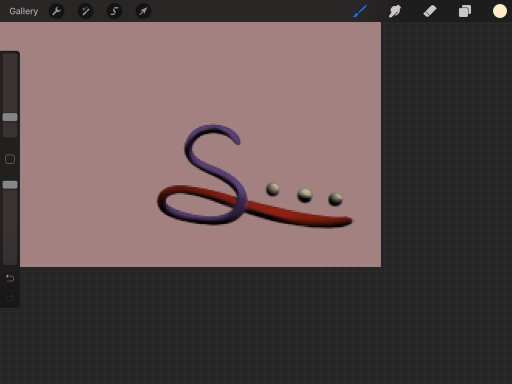Click the brush opacity slider handle
This screenshot has height=384, width=512.
pyautogui.click(x=10, y=185)
